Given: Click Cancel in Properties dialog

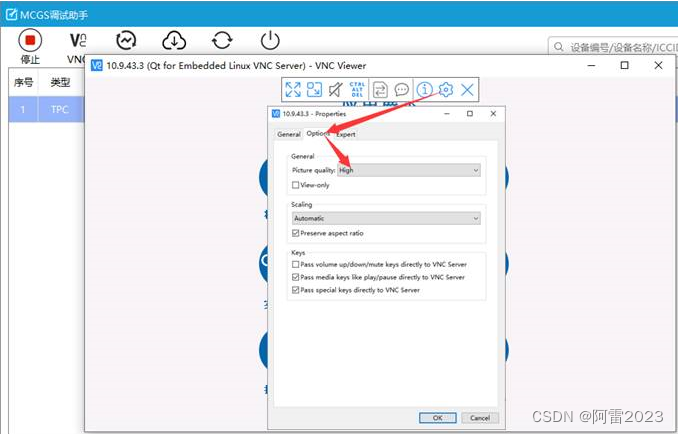Looking at the screenshot, I should [x=480, y=418].
